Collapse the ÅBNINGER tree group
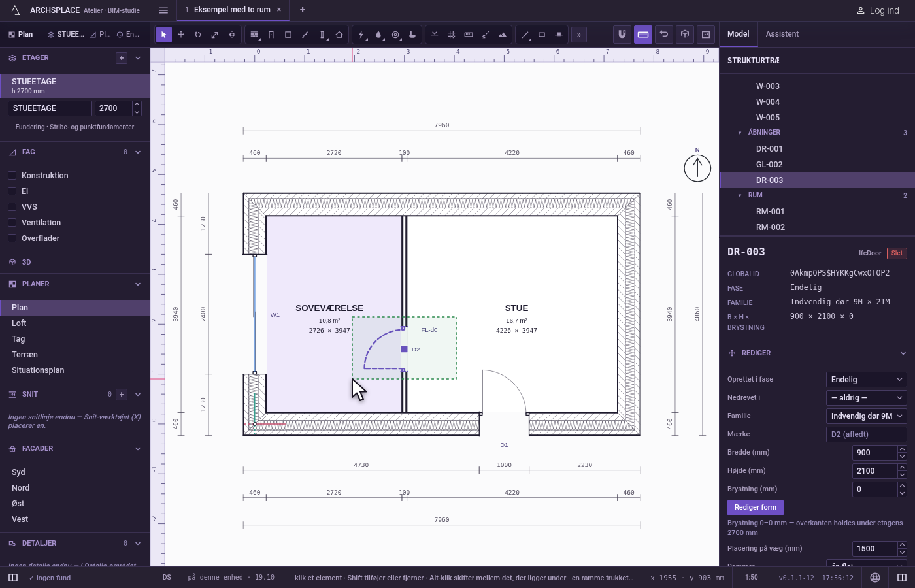 pyautogui.click(x=740, y=133)
